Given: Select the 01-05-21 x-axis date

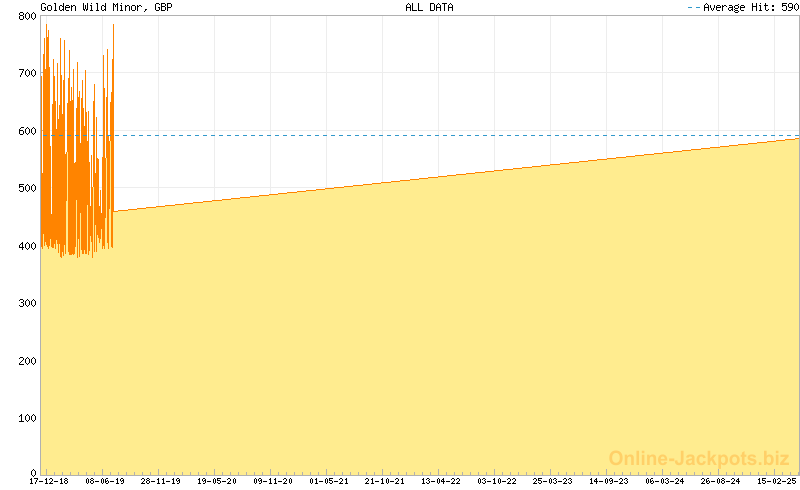Looking at the screenshot, I should coord(329,481).
